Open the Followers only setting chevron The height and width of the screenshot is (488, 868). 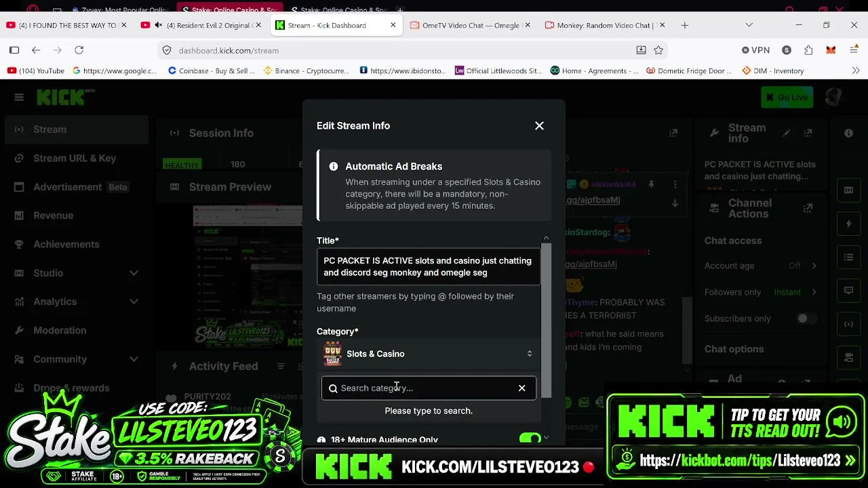pyautogui.click(x=814, y=292)
